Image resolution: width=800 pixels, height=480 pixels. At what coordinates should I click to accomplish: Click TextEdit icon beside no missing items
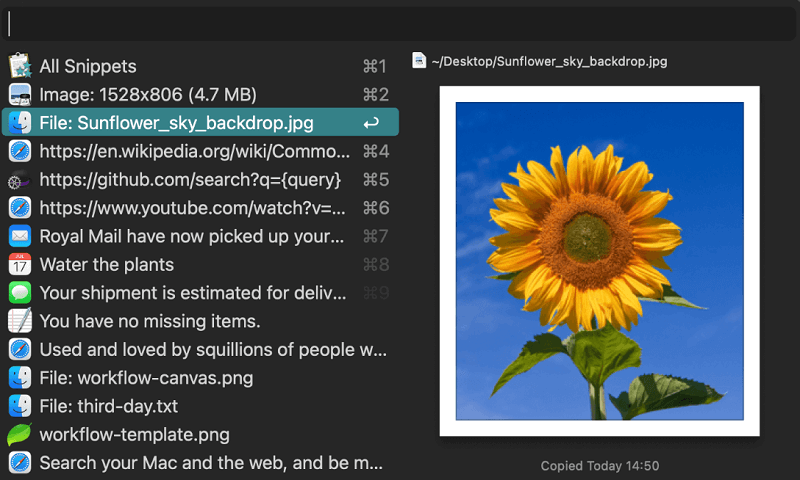20,321
